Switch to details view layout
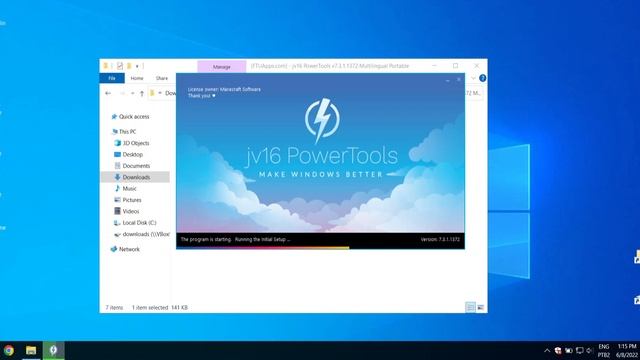Image resolution: width=640 pixels, height=360 pixels. [x=471, y=307]
